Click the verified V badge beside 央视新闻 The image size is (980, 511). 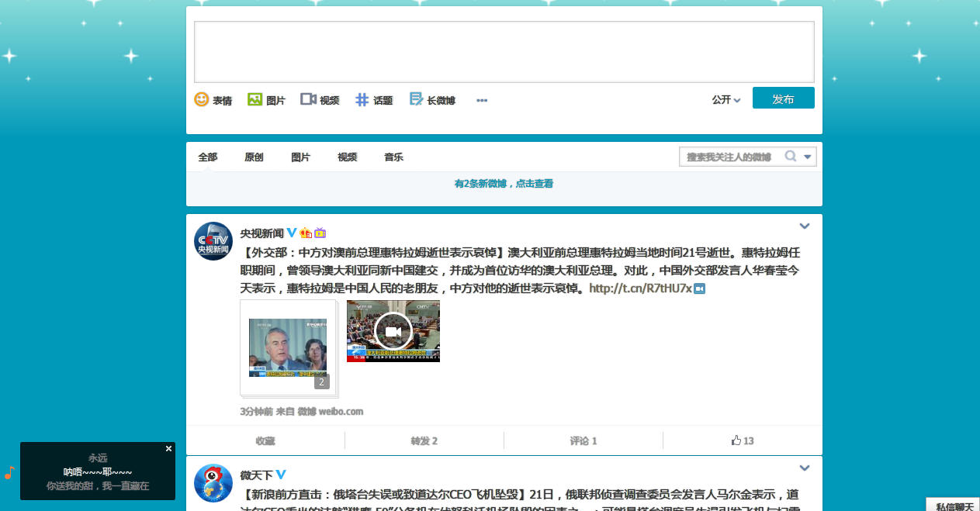[x=292, y=233]
